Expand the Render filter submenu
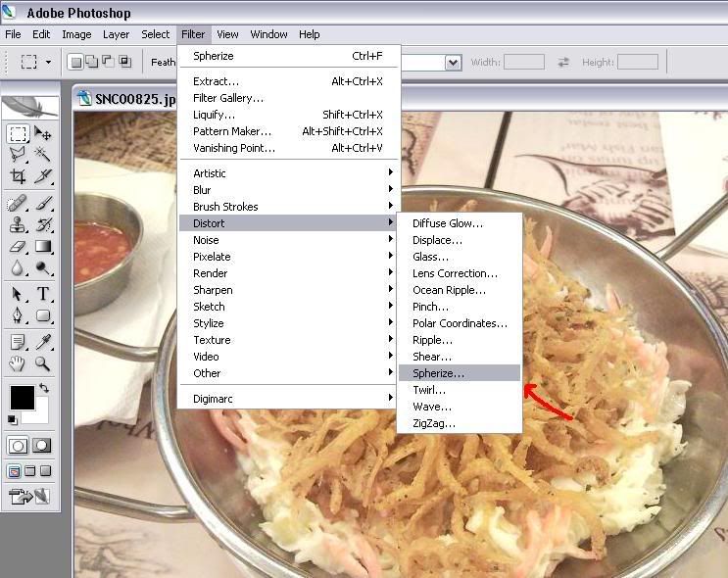 coord(289,273)
